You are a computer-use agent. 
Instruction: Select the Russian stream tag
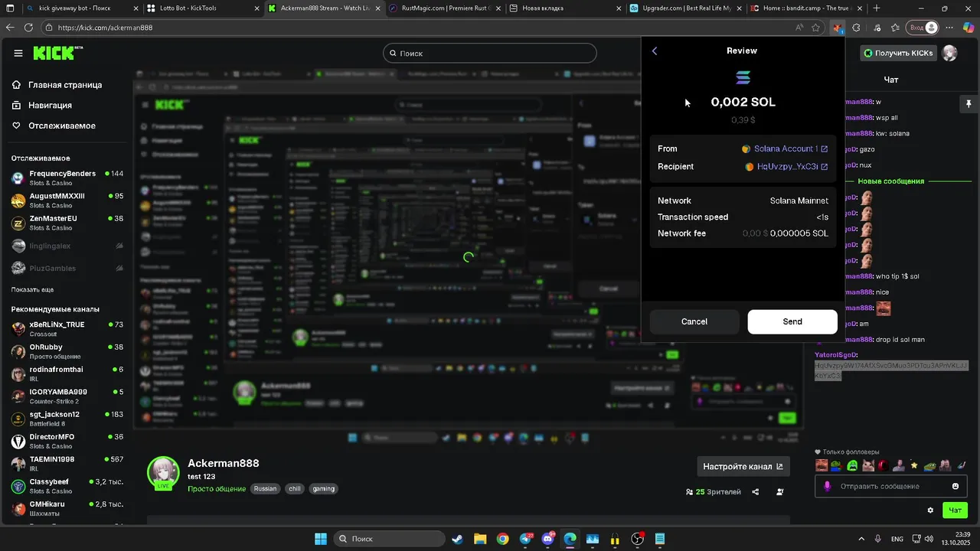point(265,488)
